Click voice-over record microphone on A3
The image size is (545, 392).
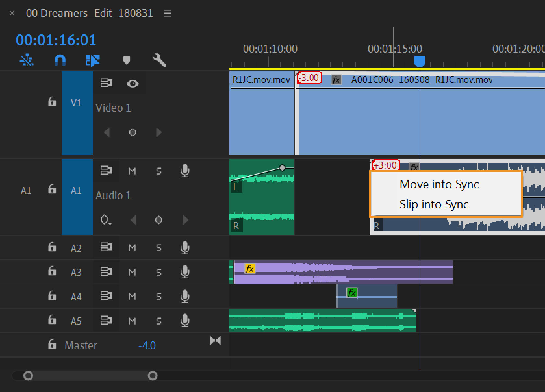click(x=185, y=272)
